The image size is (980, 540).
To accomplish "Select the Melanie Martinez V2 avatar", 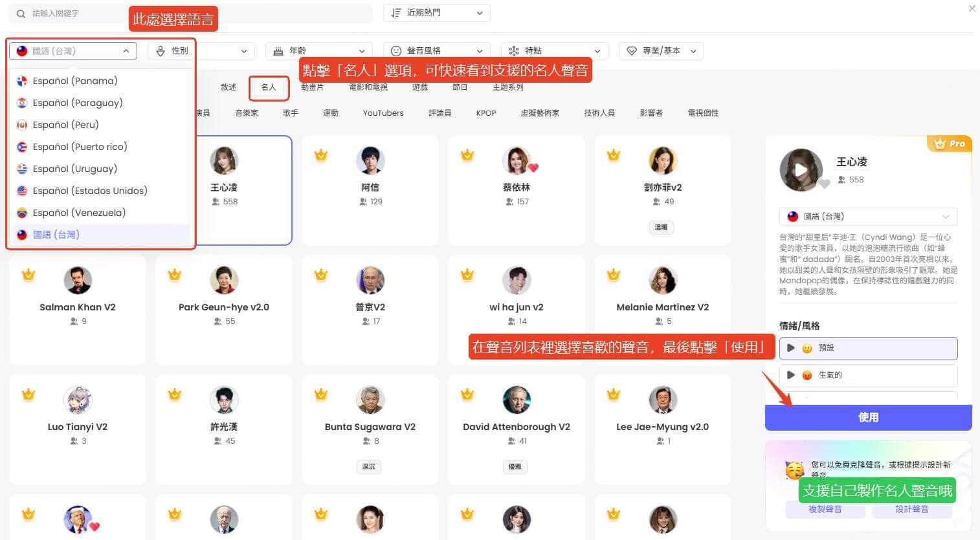I will click(x=663, y=281).
